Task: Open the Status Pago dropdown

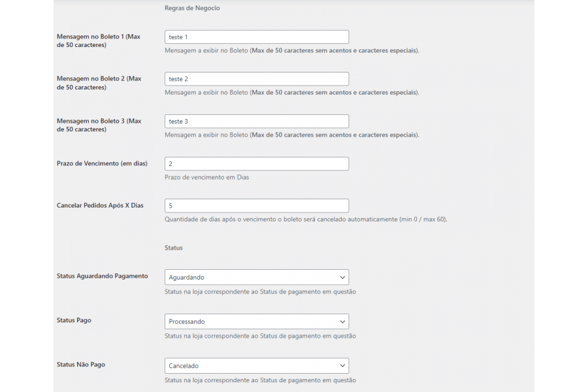Action: click(x=257, y=321)
